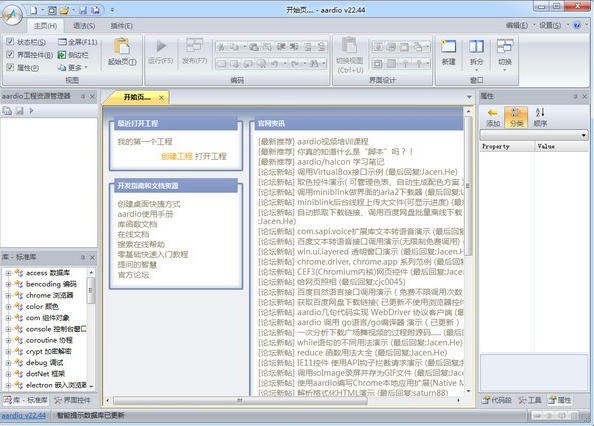Click the Property column header
Screen dimensions: 594x426
tap(507, 147)
